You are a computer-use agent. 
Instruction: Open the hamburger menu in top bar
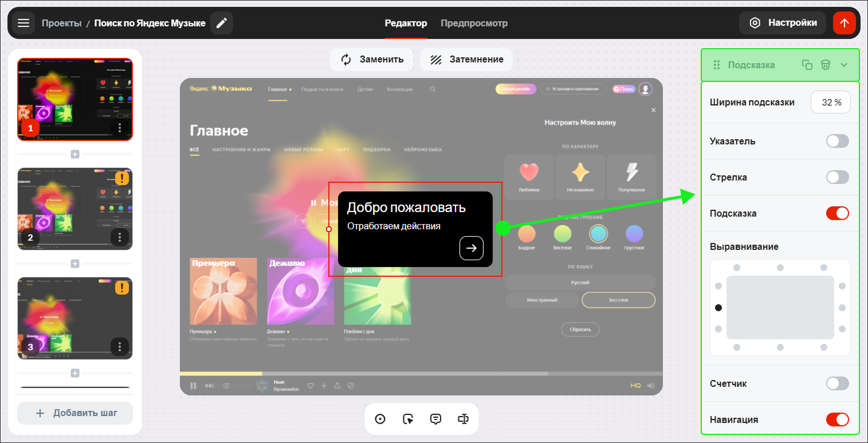(x=23, y=23)
